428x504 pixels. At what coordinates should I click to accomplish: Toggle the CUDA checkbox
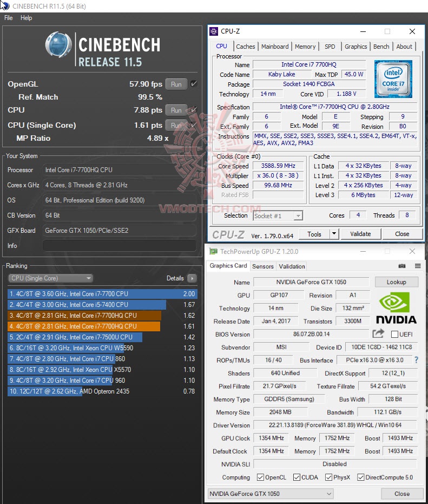297,477
